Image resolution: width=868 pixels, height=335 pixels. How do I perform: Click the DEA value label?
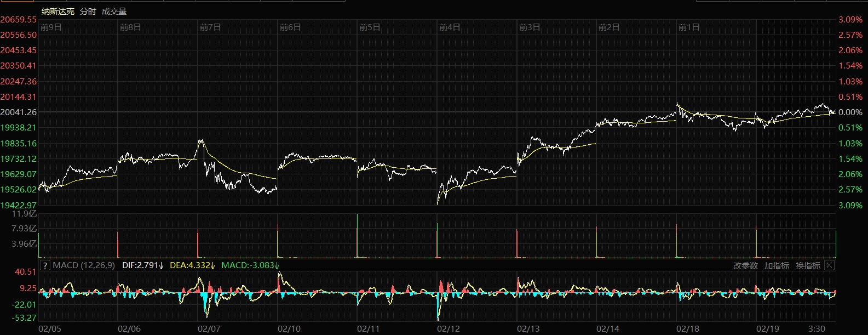[191, 265]
